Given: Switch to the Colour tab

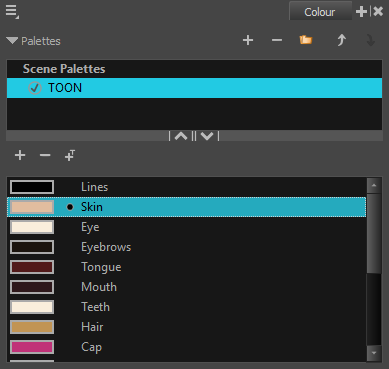Looking at the screenshot, I should [320, 12].
